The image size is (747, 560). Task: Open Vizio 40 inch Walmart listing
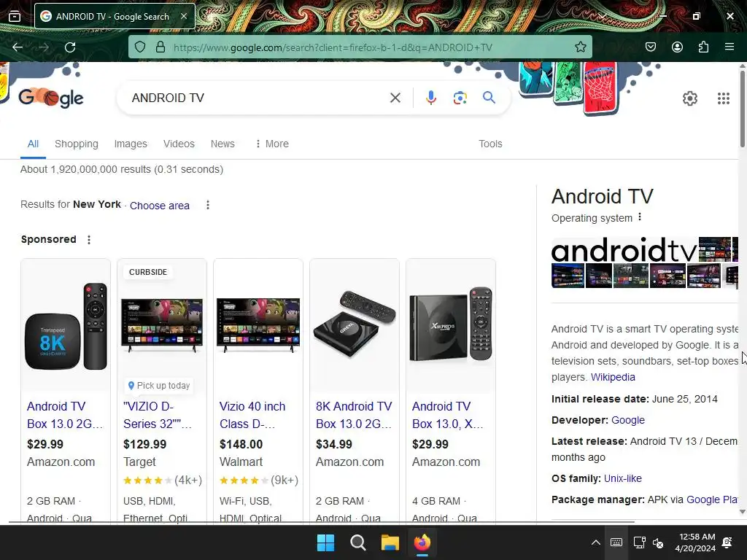(252, 415)
